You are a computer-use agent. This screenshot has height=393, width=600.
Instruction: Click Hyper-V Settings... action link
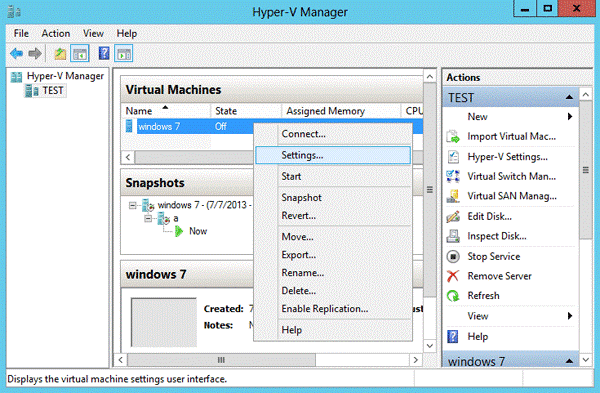pyautogui.click(x=507, y=157)
